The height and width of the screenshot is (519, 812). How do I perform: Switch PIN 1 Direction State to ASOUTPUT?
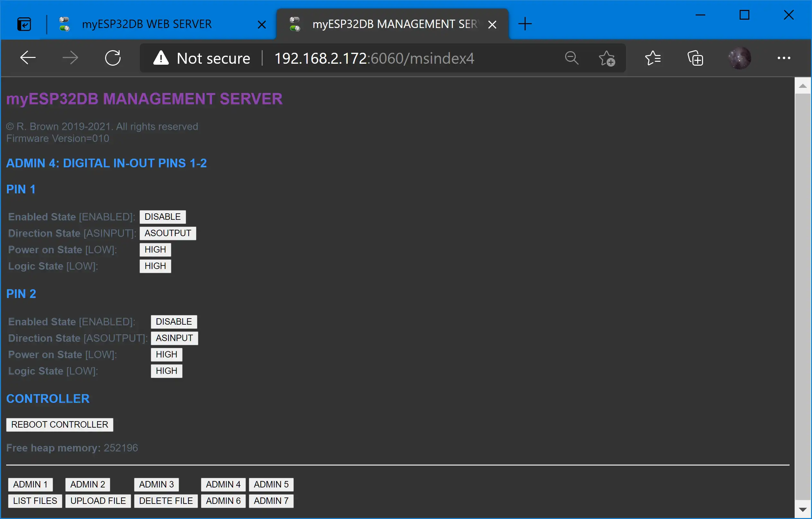[167, 233]
